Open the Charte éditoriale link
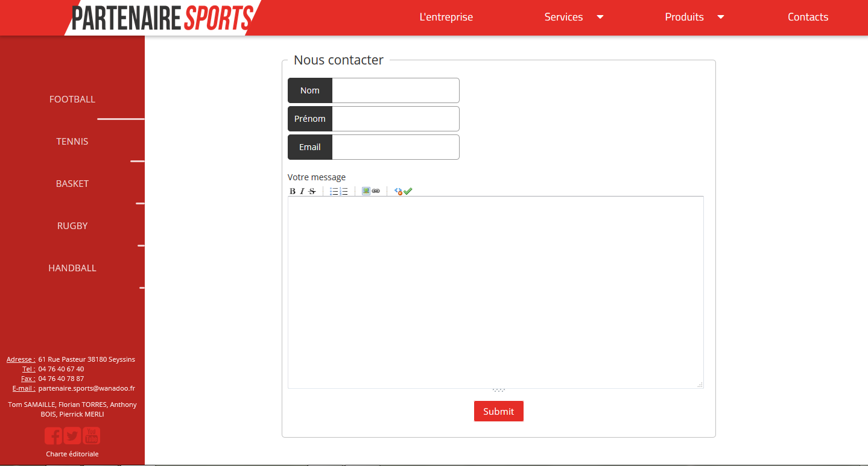Image resolution: width=868 pixels, height=466 pixels. point(72,454)
